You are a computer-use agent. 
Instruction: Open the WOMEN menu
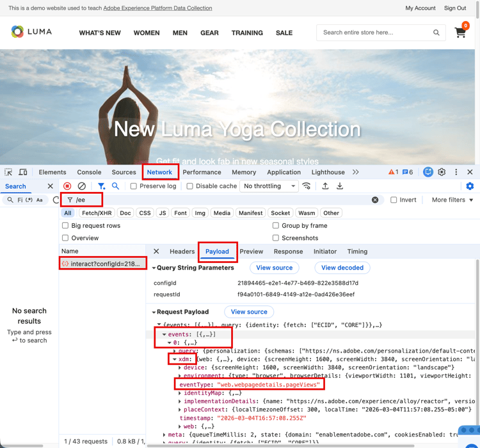tap(147, 33)
